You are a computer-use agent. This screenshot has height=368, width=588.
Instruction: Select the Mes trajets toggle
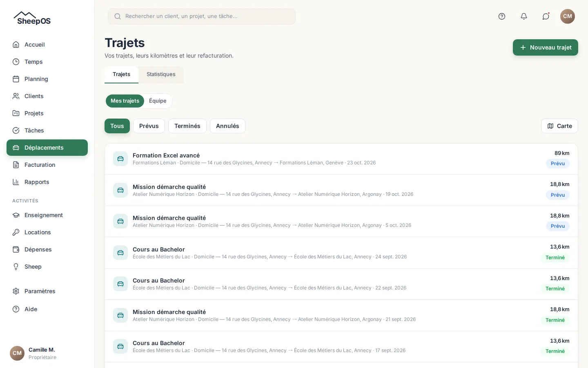click(x=125, y=101)
